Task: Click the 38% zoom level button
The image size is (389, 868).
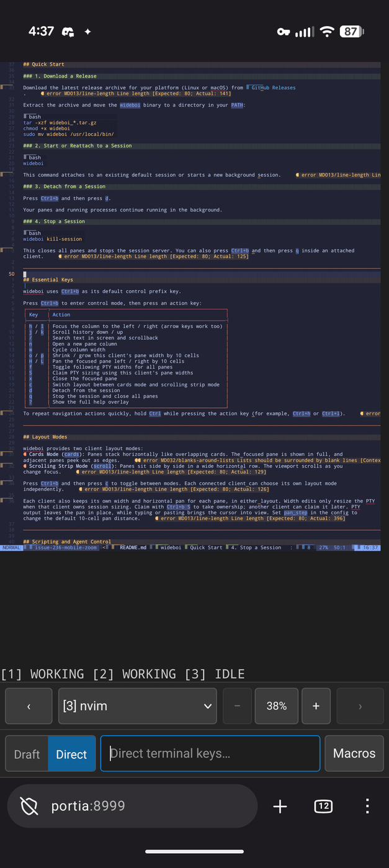Action: pos(277,706)
